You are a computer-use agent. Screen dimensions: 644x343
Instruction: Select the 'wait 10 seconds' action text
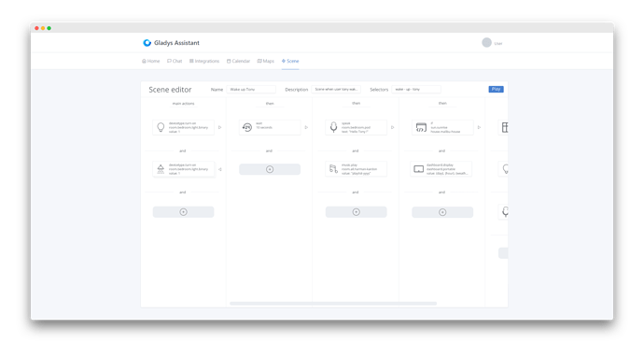[x=264, y=125]
